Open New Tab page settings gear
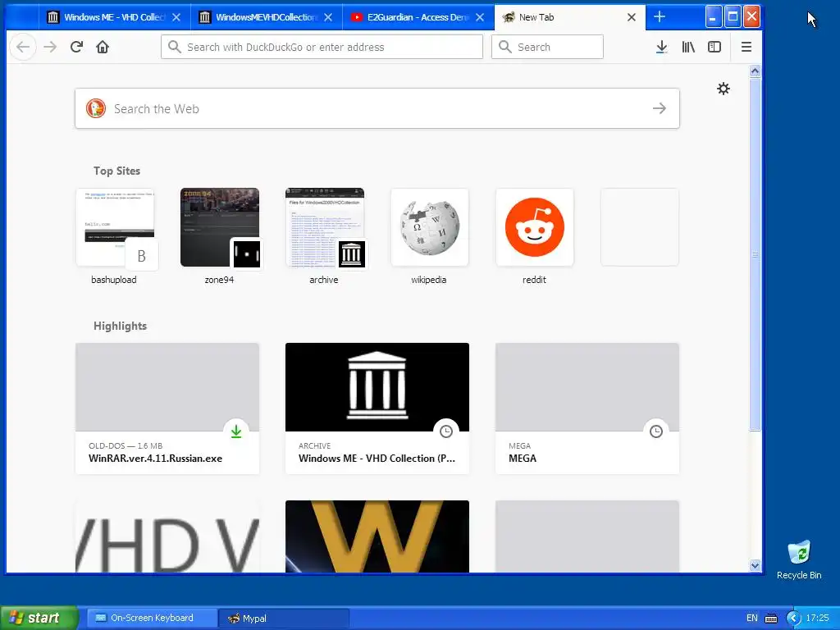Image resolution: width=840 pixels, height=630 pixels. coord(724,89)
